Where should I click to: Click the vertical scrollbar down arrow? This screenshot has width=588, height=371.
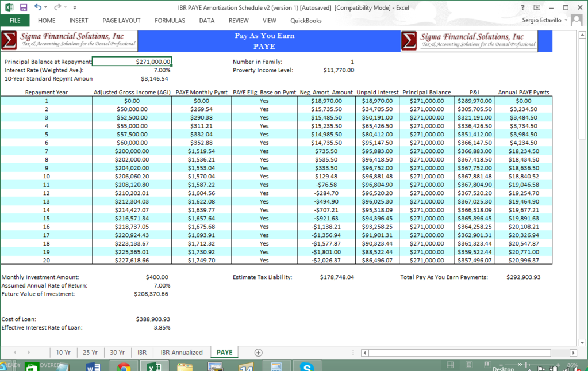[582, 342]
